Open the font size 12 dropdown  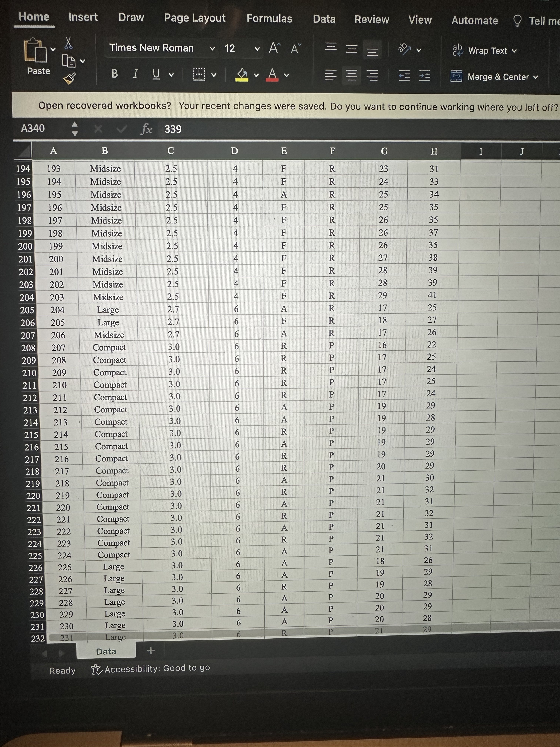point(257,49)
